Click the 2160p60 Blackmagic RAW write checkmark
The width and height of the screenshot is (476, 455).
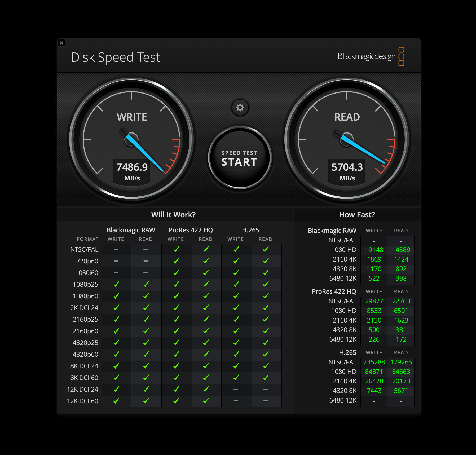tap(116, 331)
